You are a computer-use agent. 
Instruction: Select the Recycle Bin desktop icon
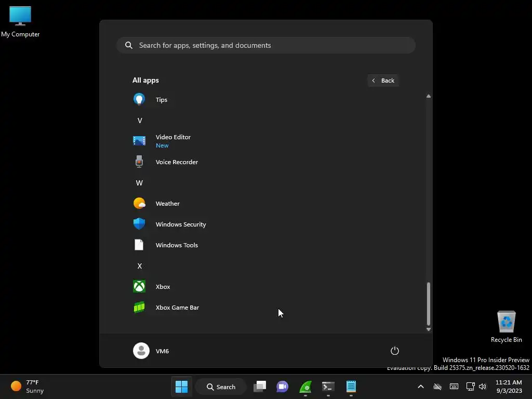tap(506, 327)
